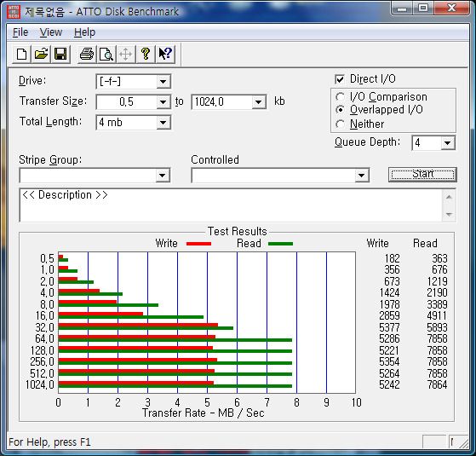The height and width of the screenshot is (456, 476).
Task: Activate the context help arrow icon
Action: pos(165,55)
